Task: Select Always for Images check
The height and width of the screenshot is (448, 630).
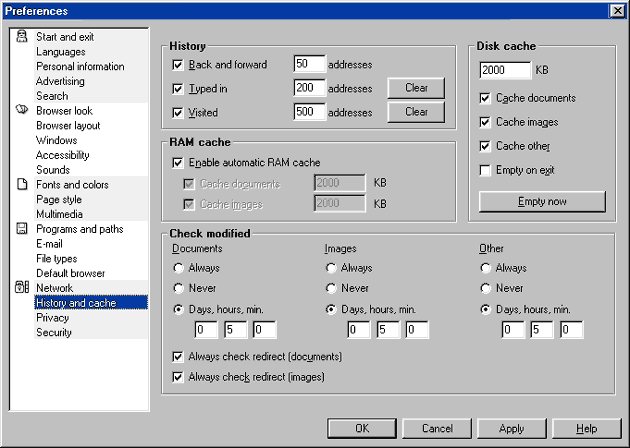Action: pyautogui.click(x=331, y=268)
